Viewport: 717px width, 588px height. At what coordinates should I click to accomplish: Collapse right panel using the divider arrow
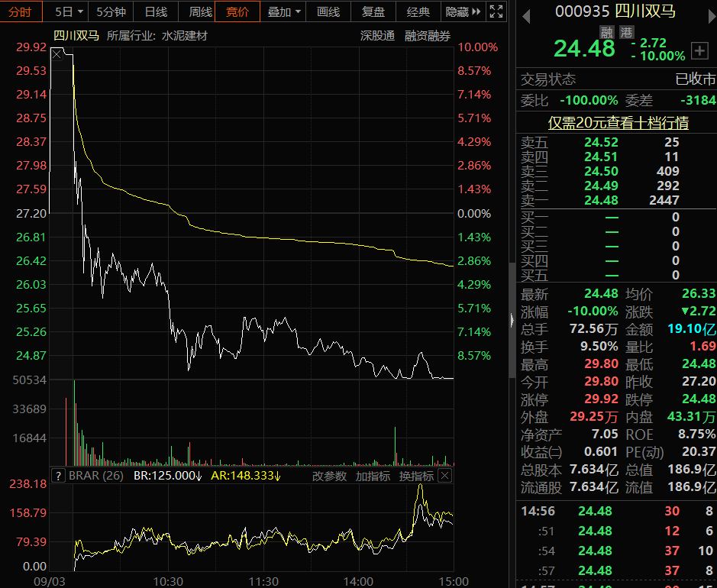[512, 319]
